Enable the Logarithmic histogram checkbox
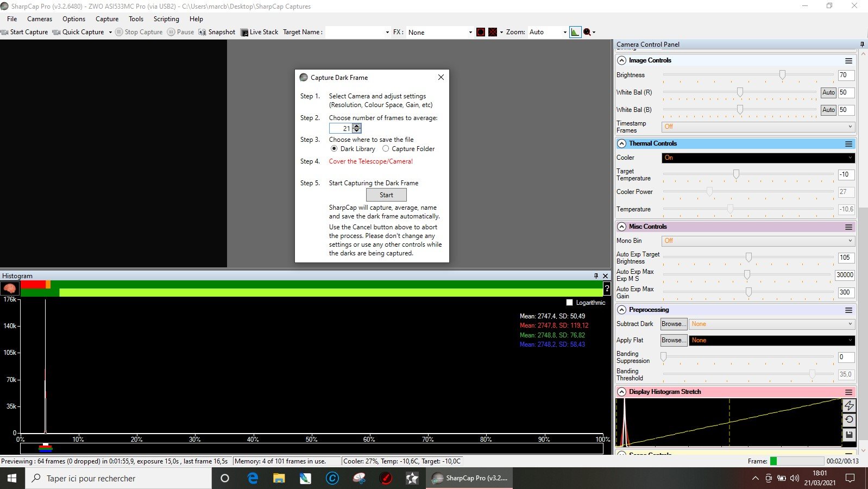The image size is (868, 489). [569, 303]
